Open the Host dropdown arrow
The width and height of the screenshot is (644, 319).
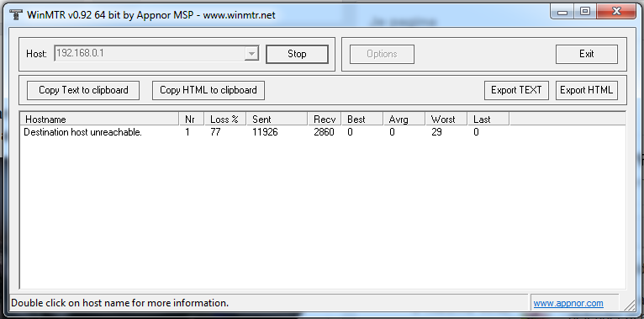click(x=251, y=53)
